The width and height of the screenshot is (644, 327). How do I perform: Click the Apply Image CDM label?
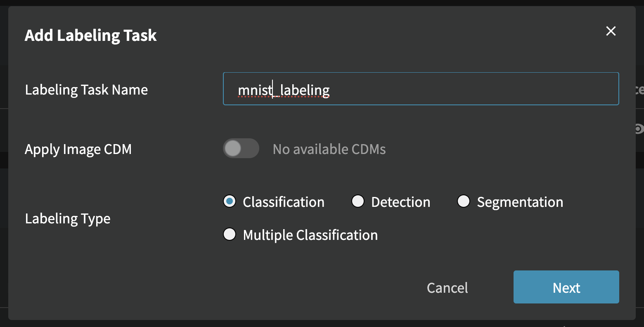(x=78, y=149)
